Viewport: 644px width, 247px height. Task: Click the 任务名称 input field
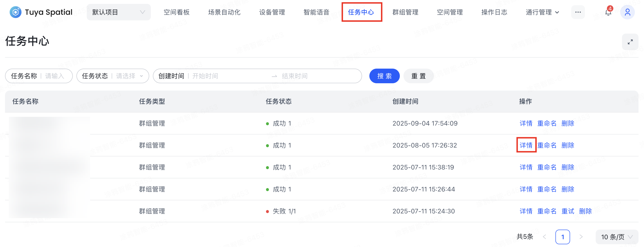point(56,76)
